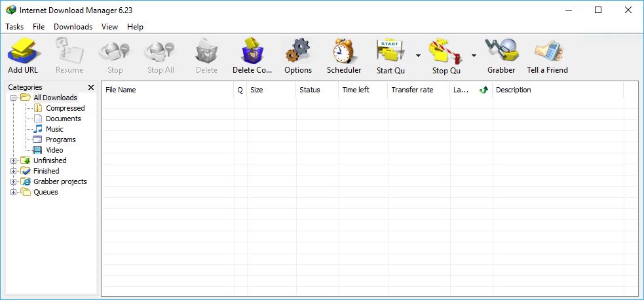
Task: Select the Unfinished category
Action: pyautogui.click(x=50, y=160)
